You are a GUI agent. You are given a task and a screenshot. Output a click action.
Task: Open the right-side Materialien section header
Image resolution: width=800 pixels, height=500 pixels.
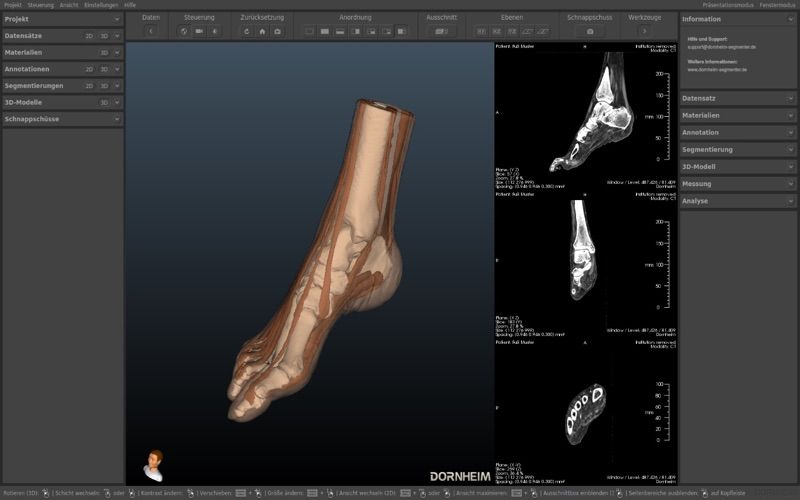tap(738, 115)
